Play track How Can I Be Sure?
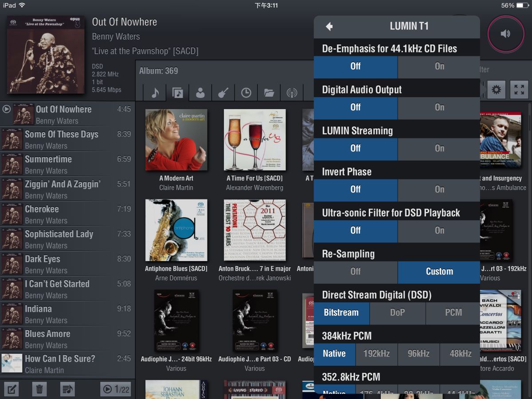Image resolution: width=532 pixels, height=399 pixels. 67,364
